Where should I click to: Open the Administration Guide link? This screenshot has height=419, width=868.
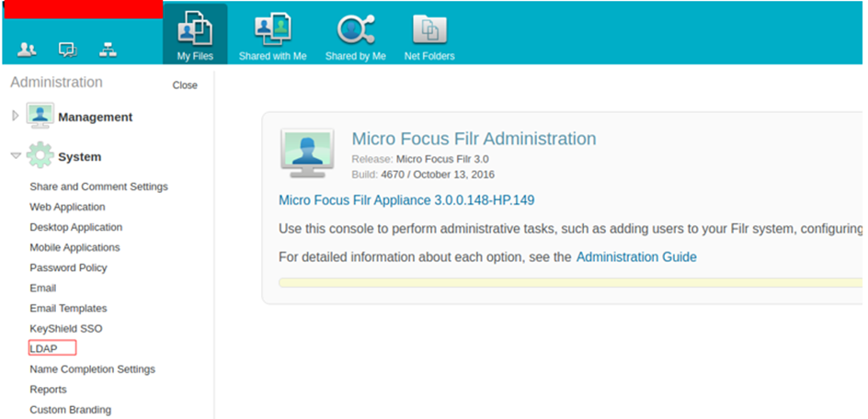coord(636,257)
